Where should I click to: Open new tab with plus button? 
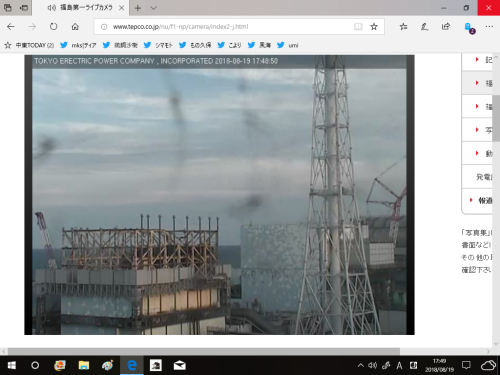pos(138,8)
